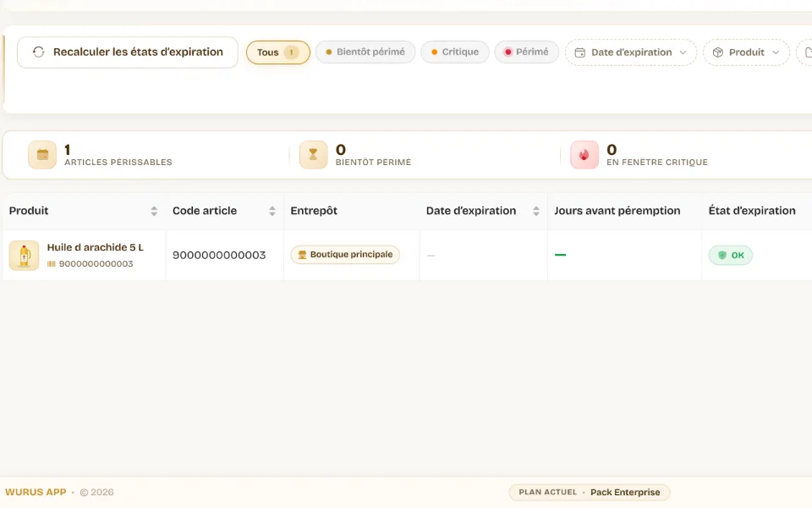
Task: Recalculate expiration states
Action: pyautogui.click(x=128, y=52)
